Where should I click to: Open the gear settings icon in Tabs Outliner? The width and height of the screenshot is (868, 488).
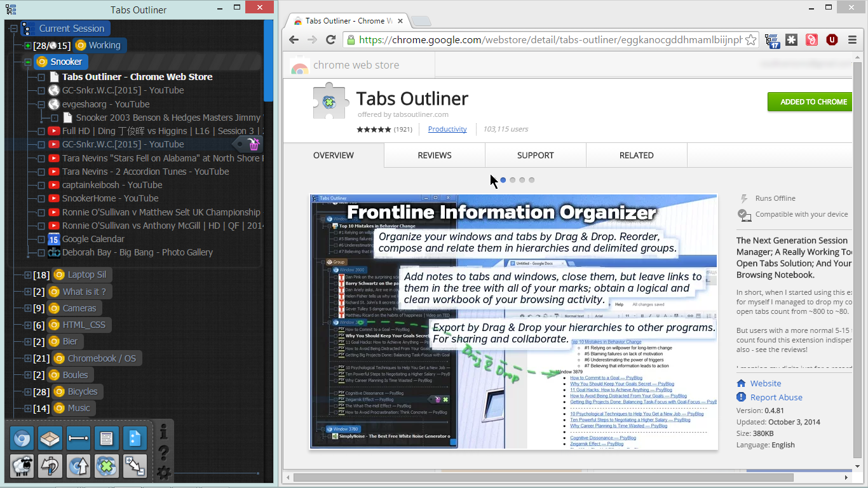click(163, 472)
